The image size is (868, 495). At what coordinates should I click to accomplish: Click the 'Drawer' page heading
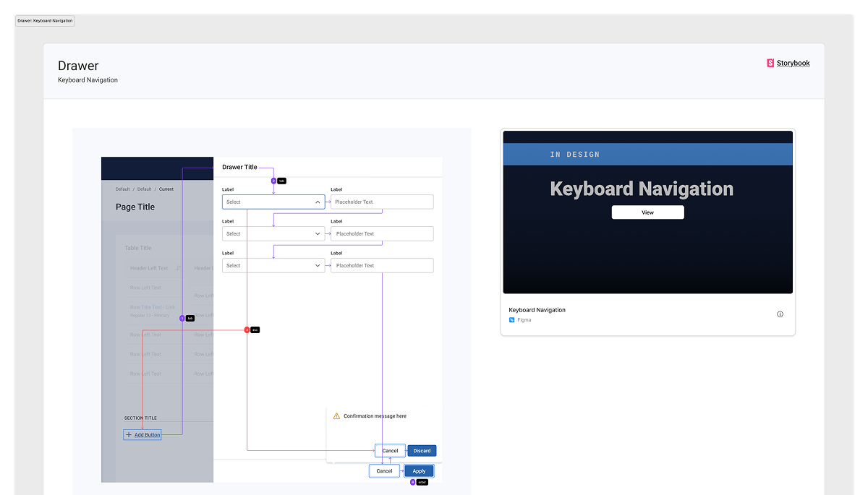tap(78, 66)
